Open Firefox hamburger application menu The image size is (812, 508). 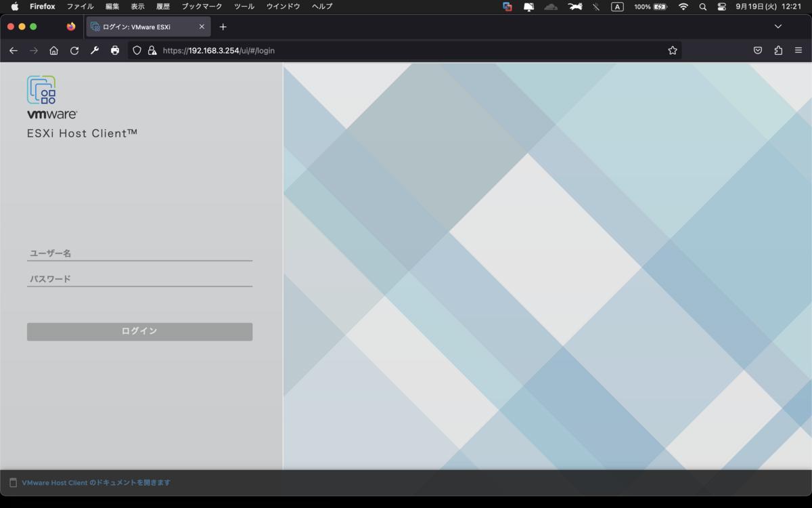click(x=798, y=50)
